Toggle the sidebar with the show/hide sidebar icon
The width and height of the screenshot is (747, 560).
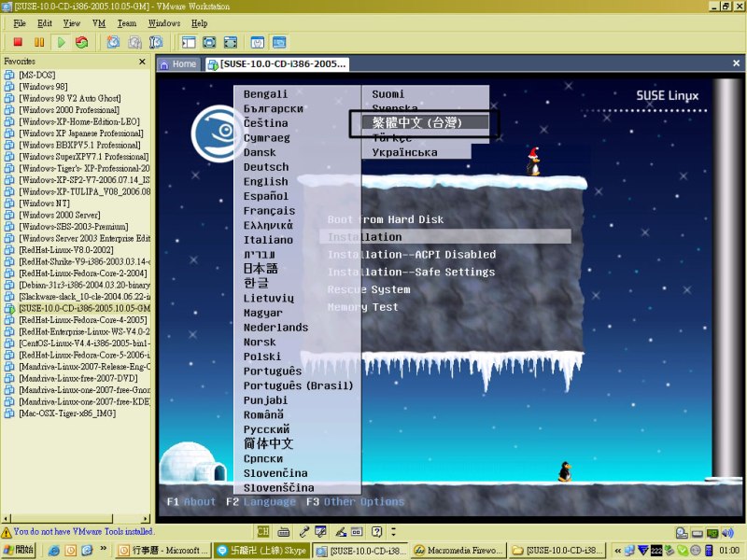point(189,42)
